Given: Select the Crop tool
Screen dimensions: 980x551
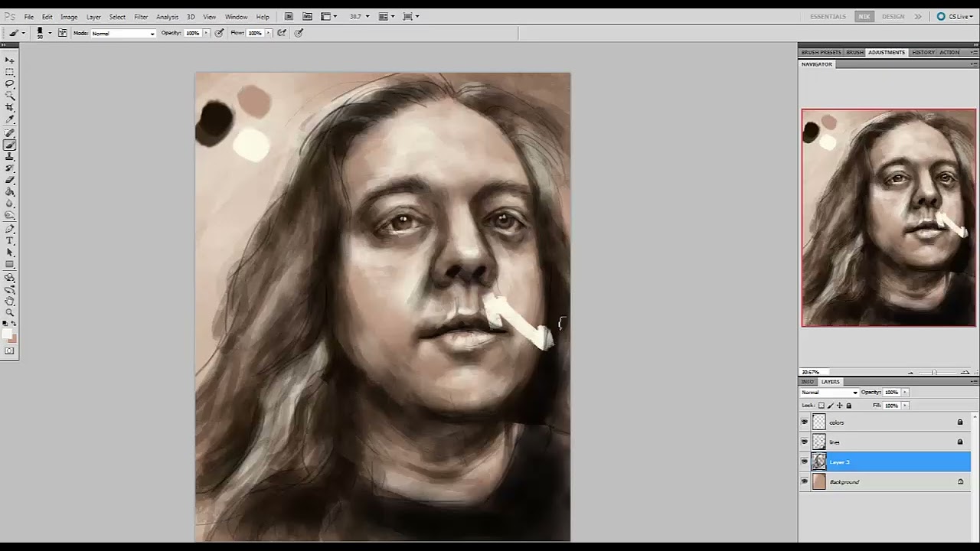Looking at the screenshot, I should coord(10,107).
